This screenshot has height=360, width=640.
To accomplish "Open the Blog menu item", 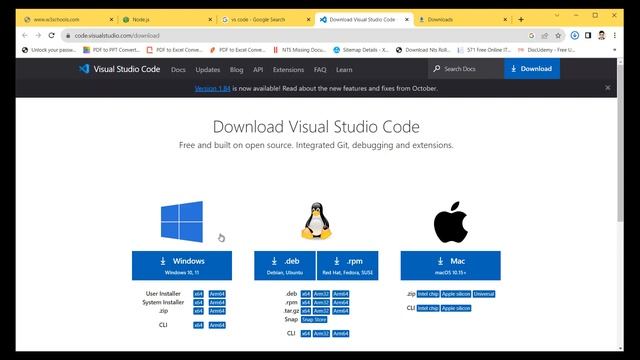I will click(236, 70).
